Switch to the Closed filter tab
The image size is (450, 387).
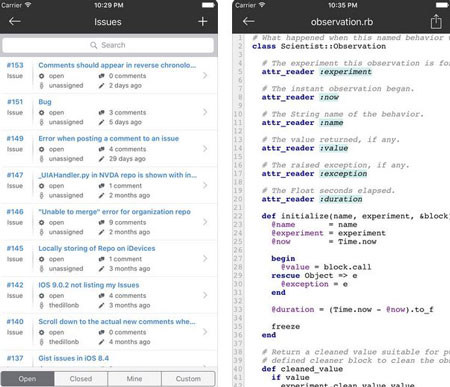tap(81, 379)
